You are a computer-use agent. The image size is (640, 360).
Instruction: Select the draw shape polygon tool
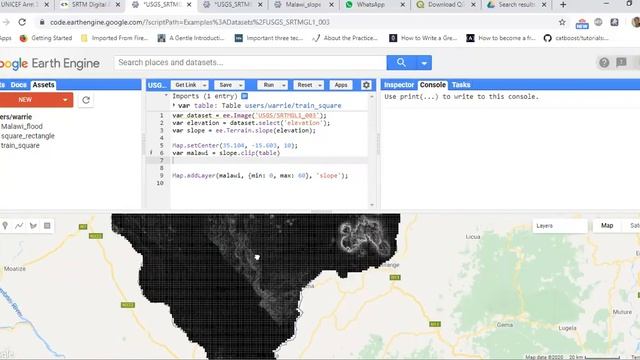[x=33, y=226]
